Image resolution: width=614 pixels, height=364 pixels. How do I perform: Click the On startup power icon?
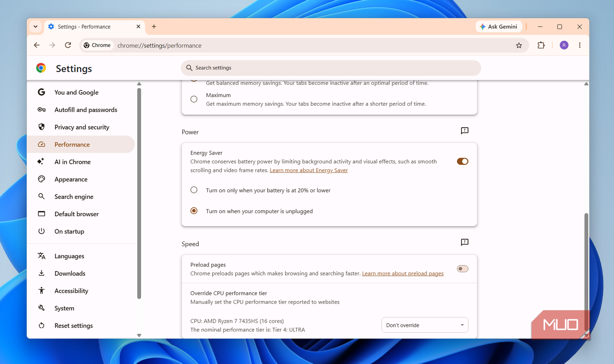pyautogui.click(x=41, y=231)
